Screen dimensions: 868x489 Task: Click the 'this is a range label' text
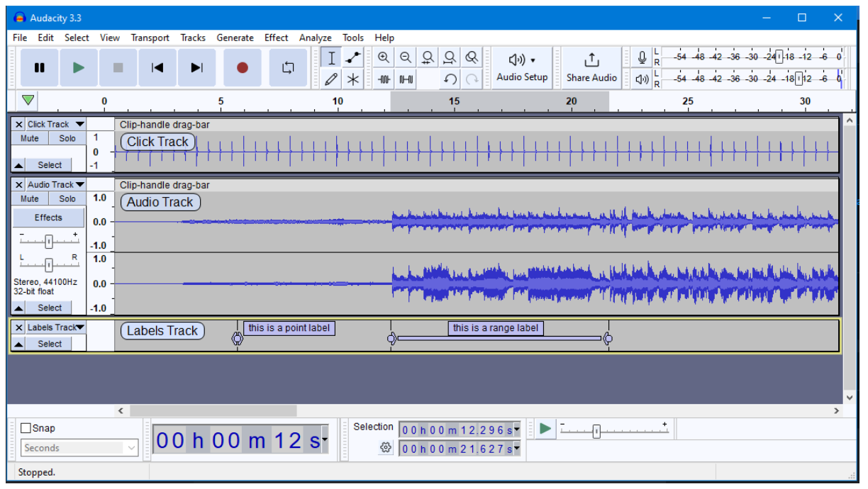click(x=496, y=328)
